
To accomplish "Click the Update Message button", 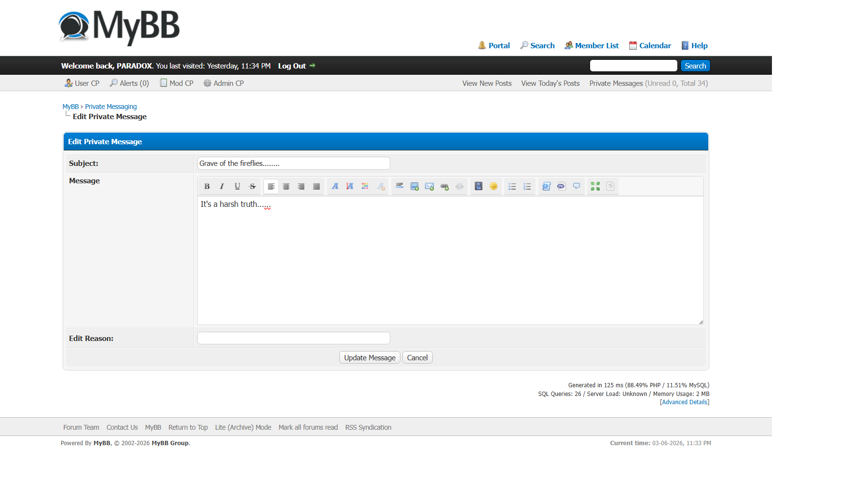I will (370, 357).
